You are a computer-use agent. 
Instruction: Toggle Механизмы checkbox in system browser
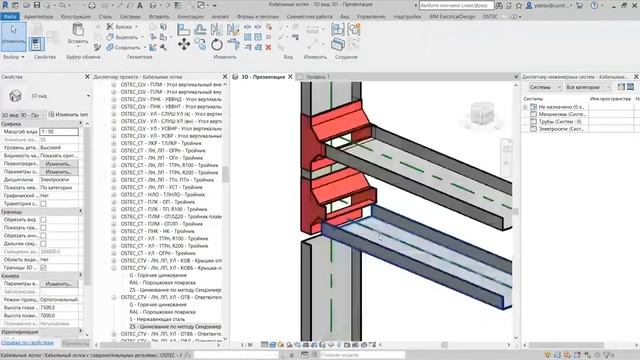(x=533, y=114)
